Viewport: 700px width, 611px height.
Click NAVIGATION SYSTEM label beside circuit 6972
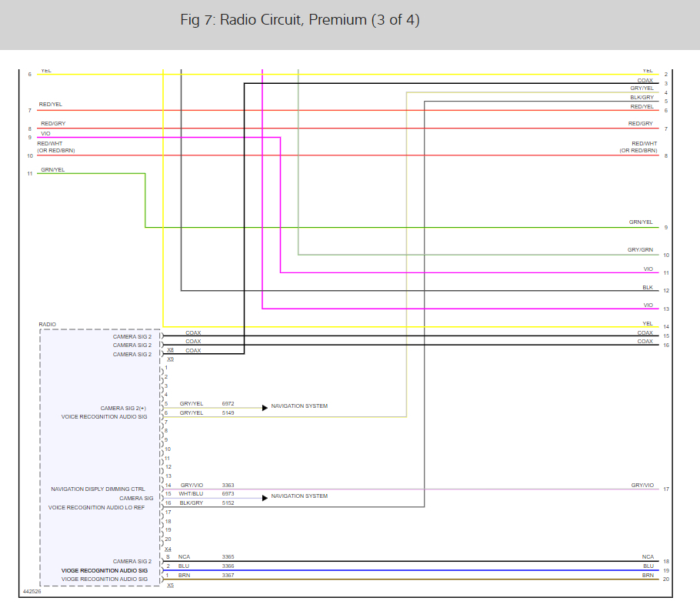(299, 406)
